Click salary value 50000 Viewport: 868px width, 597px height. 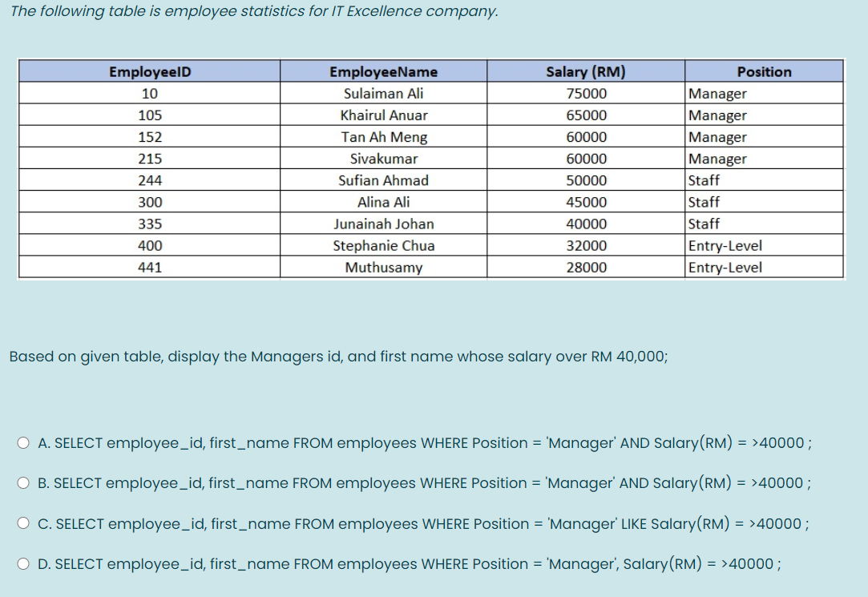586,180
